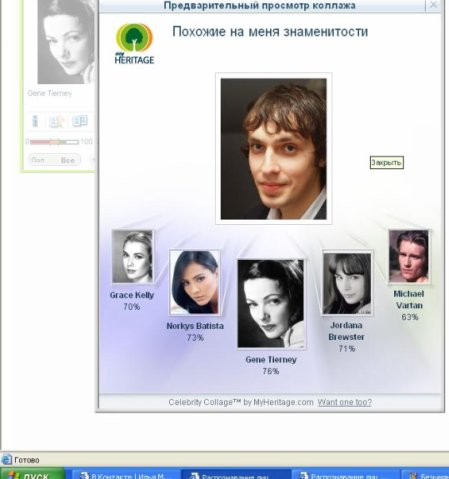Screen dimensions: 449x479
Task: Click the dialog title 'Предварительный просмотр коллажа'
Action: 259,5
